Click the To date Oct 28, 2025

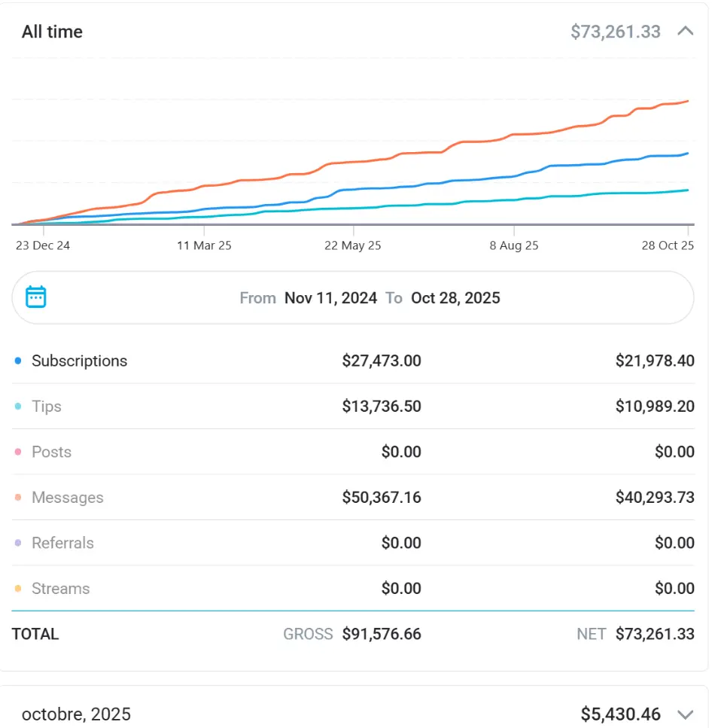coord(455,298)
